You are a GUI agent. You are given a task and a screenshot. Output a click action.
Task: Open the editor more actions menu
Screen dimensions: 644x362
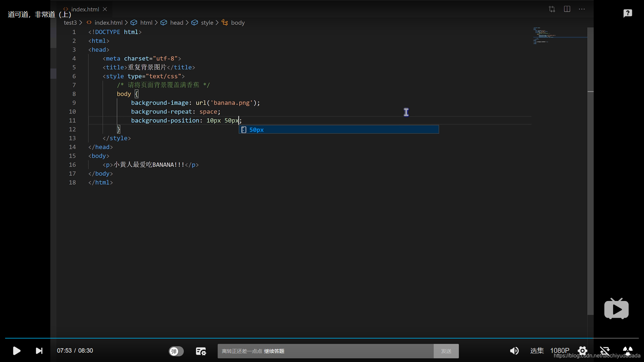(582, 9)
